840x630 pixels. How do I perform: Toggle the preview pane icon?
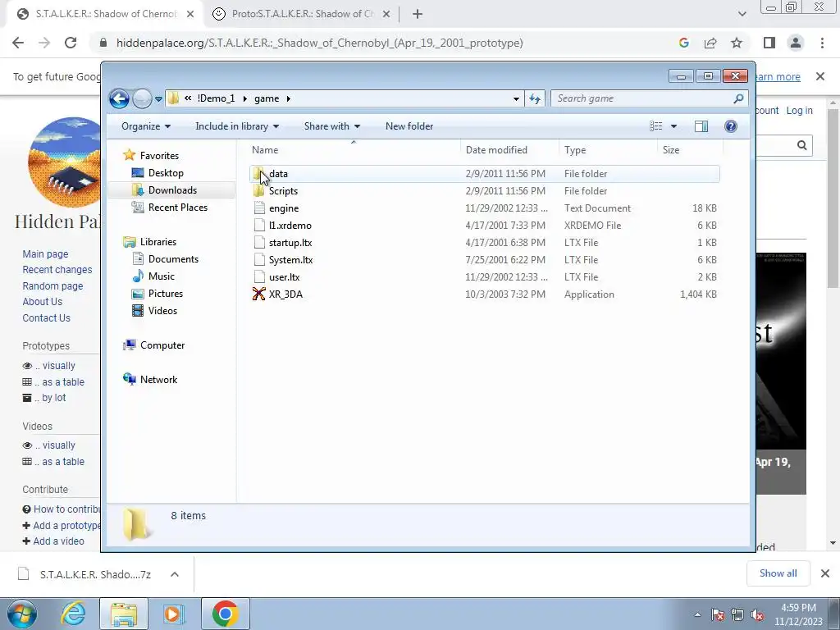701,126
